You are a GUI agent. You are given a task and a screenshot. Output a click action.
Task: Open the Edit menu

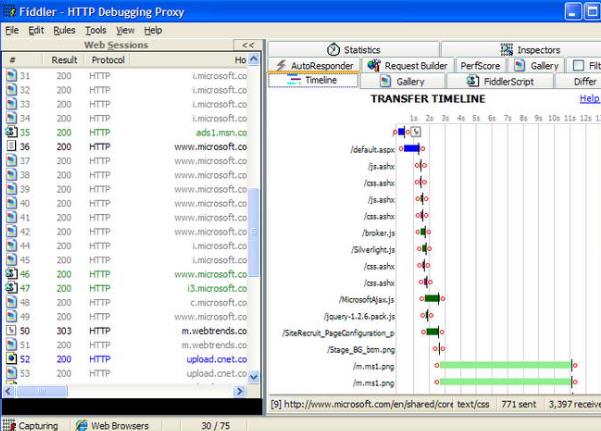36,30
